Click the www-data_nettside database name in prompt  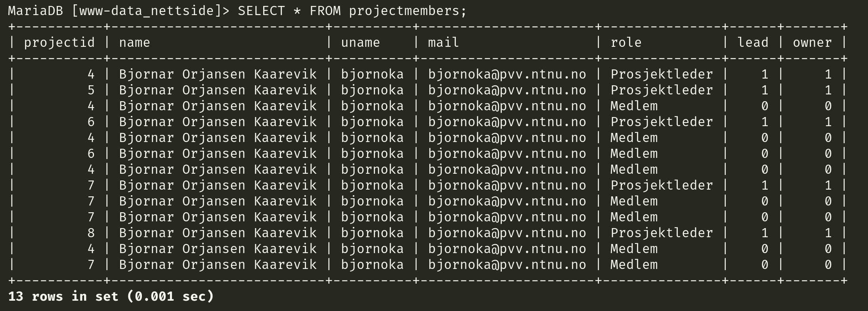(151, 11)
